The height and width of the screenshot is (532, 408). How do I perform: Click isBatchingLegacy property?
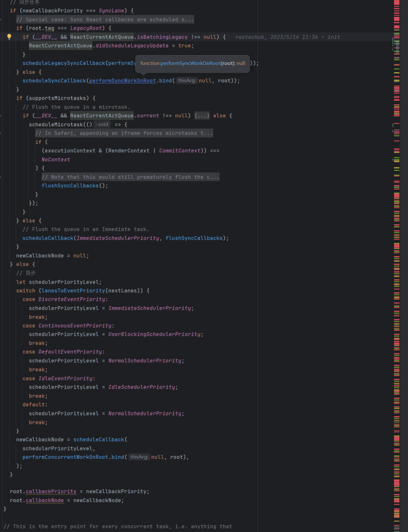coord(162,37)
